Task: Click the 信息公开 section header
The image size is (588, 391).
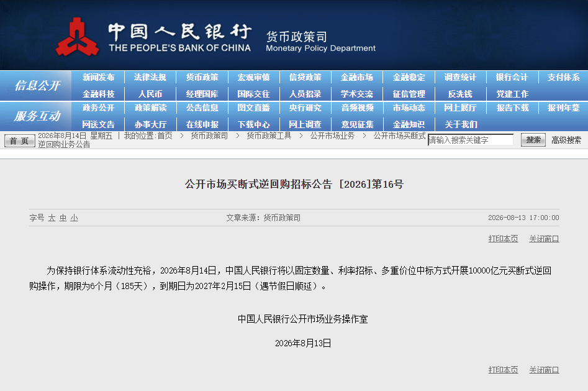Action: [x=37, y=86]
